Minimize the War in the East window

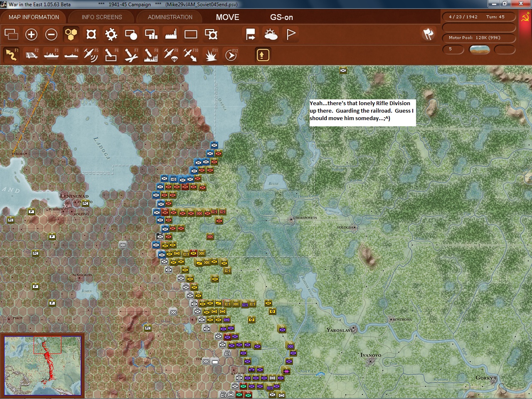pos(494,4)
